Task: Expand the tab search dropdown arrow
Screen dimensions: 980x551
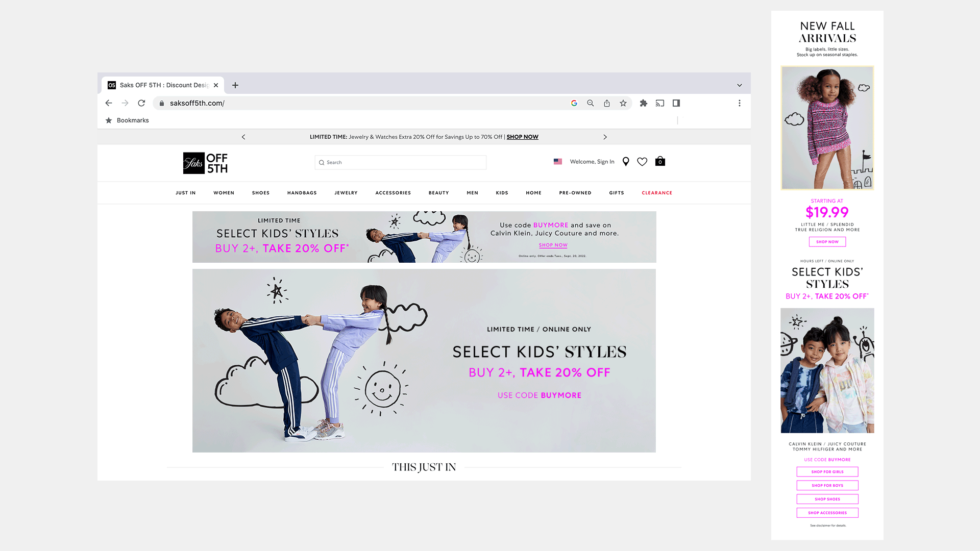Action: click(x=740, y=85)
